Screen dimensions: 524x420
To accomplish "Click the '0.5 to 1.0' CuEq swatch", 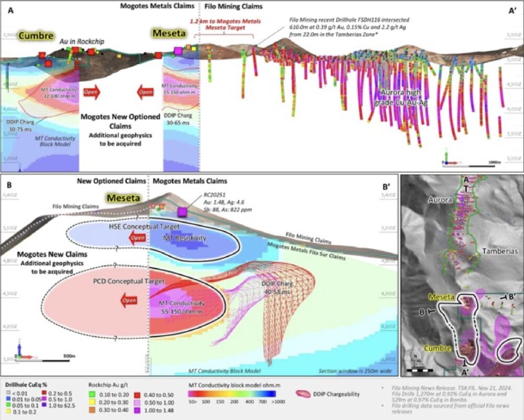I will [x=44, y=399].
